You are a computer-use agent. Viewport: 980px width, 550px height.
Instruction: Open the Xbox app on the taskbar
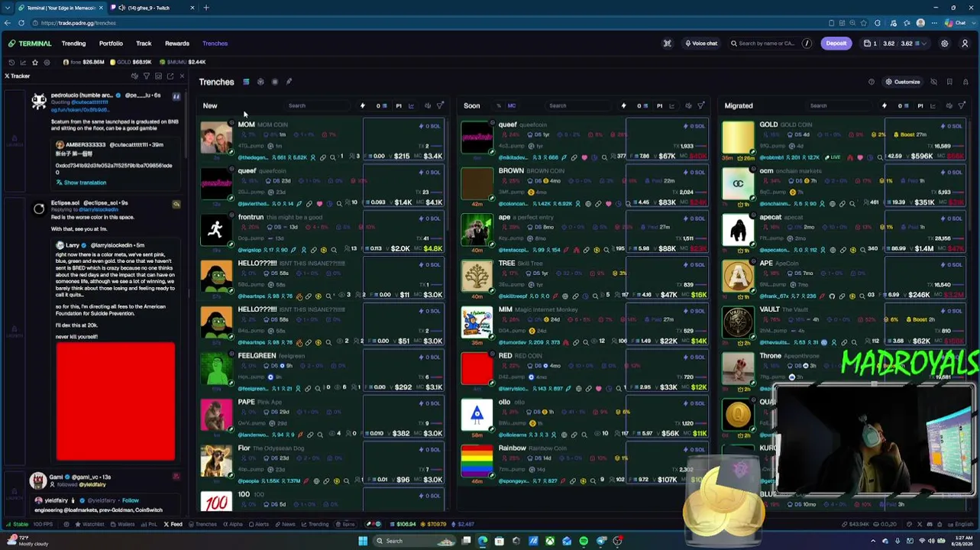[549, 541]
